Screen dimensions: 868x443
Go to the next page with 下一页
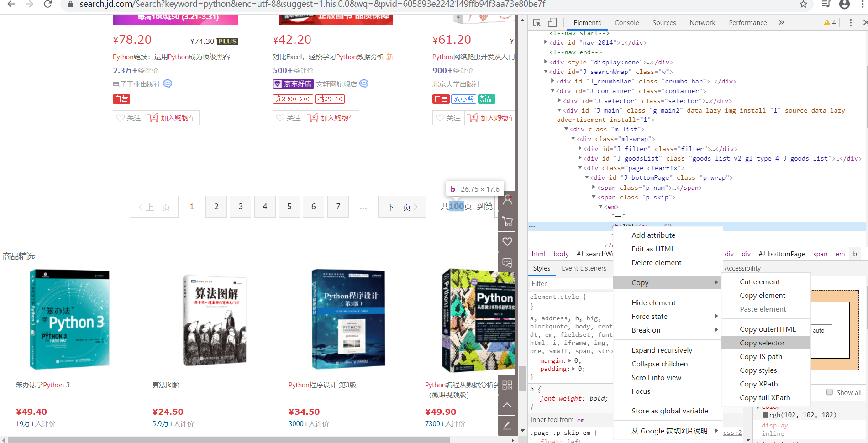point(402,207)
